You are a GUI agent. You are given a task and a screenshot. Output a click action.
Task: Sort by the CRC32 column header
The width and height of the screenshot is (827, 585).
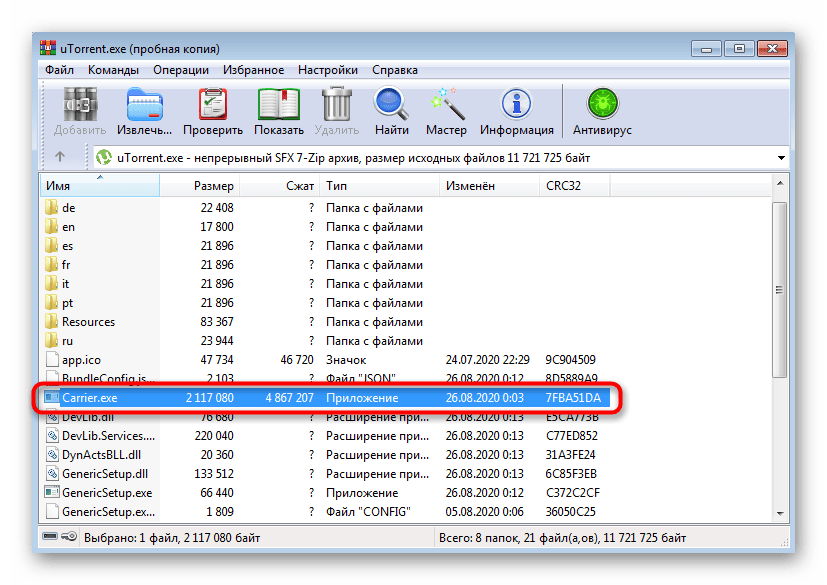pyautogui.click(x=574, y=185)
